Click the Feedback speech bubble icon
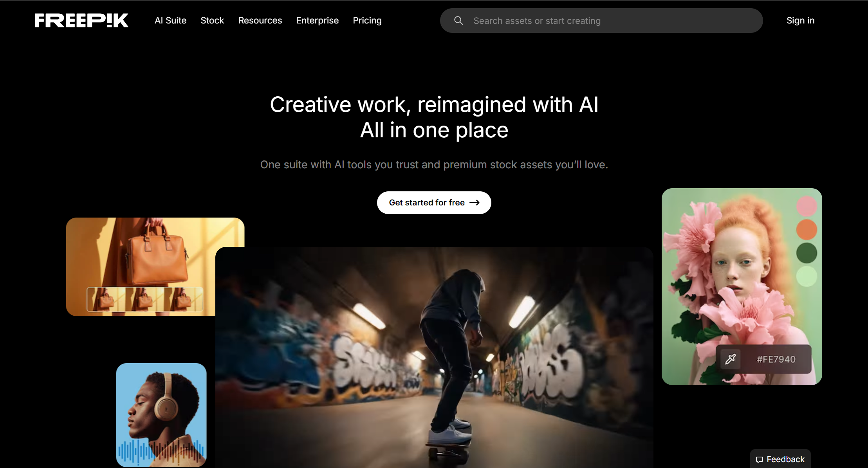This screenshot has width=868, height=468. 759,459
